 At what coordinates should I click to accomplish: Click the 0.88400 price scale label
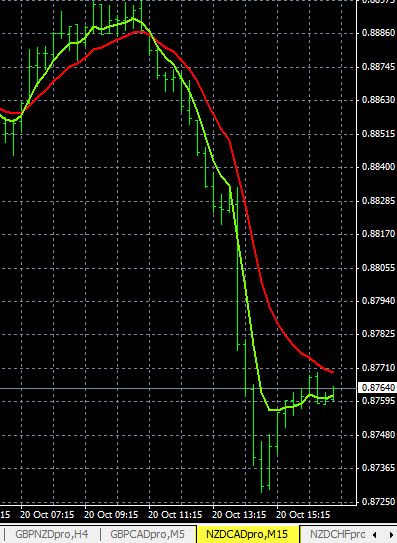coord(378,167)
